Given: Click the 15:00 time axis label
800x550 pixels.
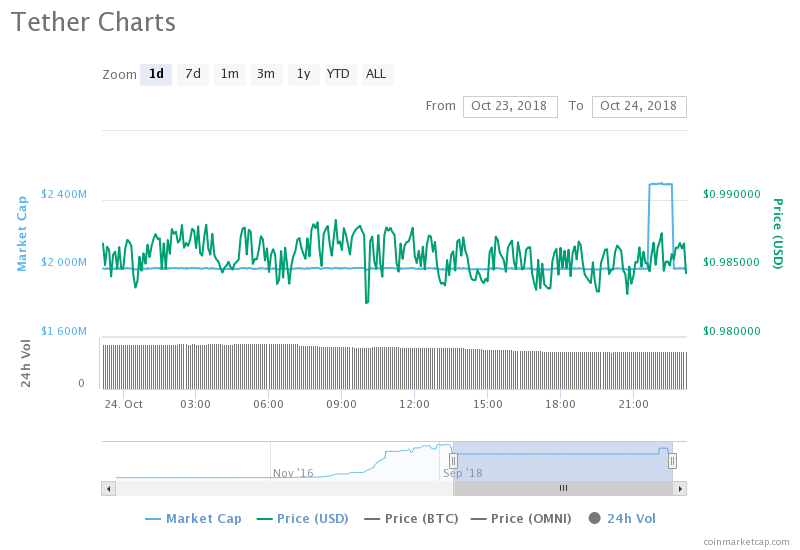Looking at the screenshot, I should point(487,404).
